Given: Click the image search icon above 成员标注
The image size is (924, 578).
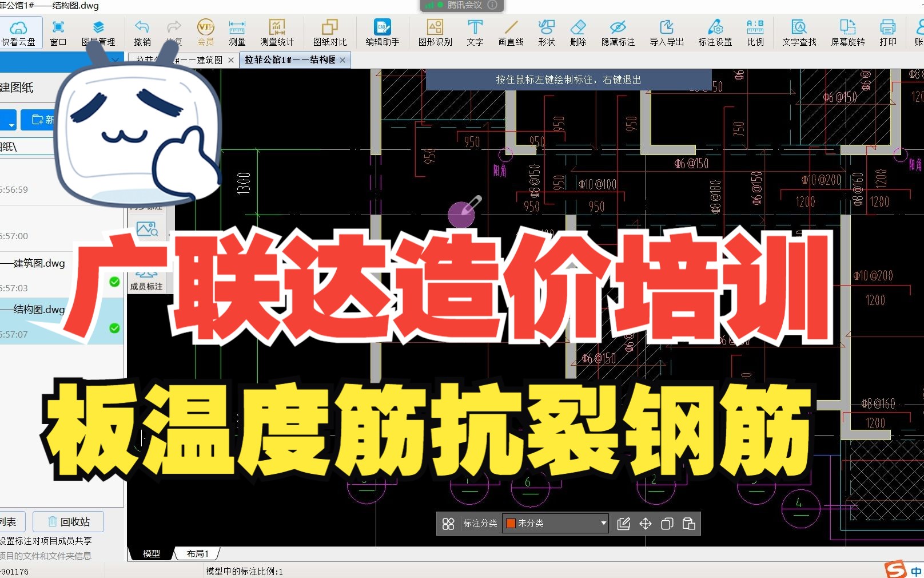Looking at the screenshot, I should pos(147,229).
